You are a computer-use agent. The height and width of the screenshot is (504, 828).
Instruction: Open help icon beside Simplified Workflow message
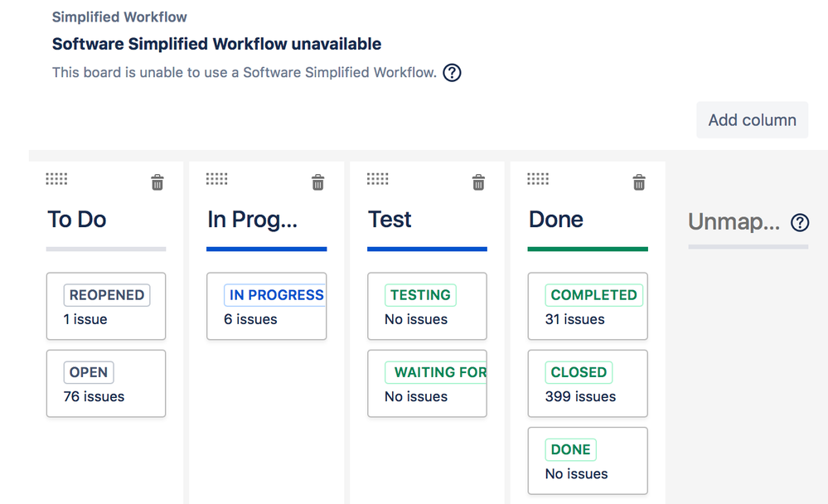(x=452, y=72)
